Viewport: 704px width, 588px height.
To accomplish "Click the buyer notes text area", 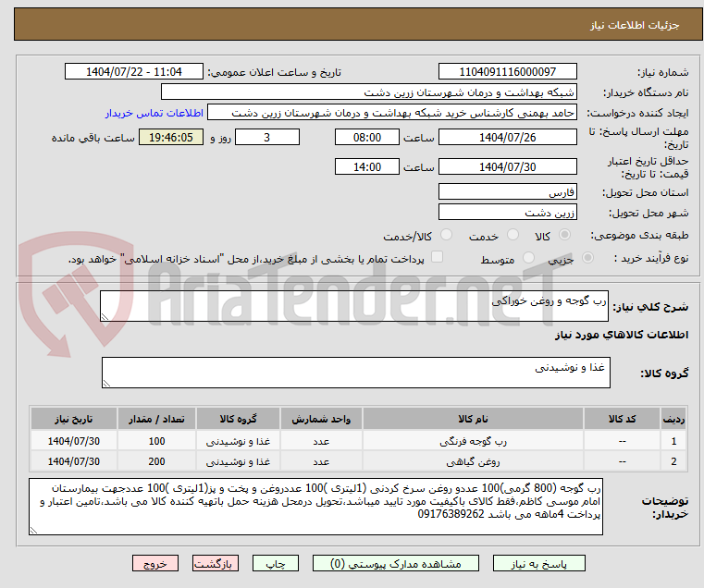I will point(315,507).
